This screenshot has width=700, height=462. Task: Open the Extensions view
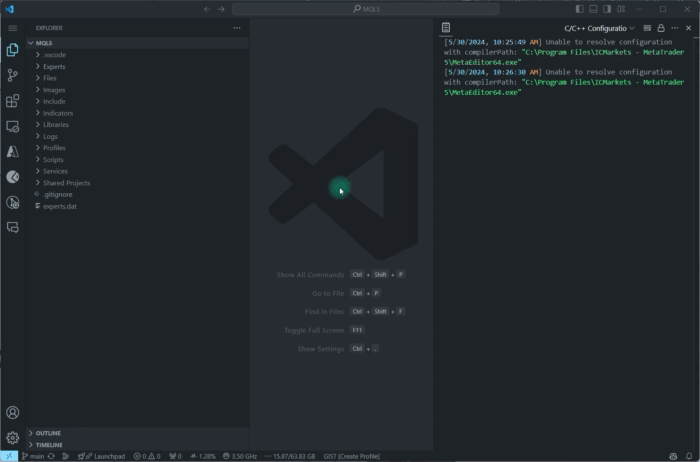click(12, 100)
